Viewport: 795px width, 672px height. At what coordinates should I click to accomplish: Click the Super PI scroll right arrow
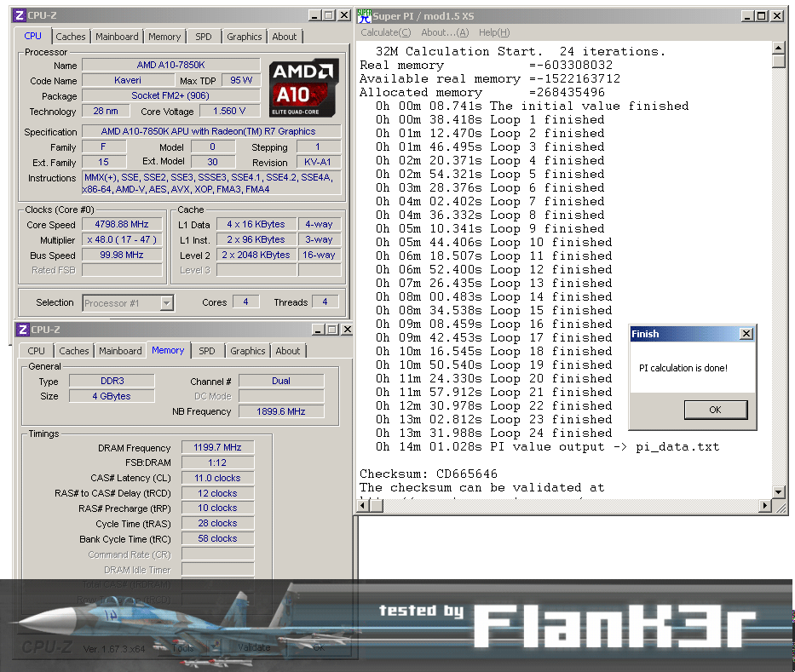(x=765, y=505)
